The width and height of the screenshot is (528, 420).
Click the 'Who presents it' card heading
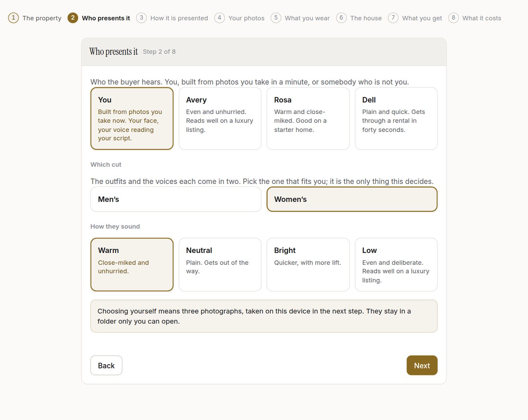(114, 52)
